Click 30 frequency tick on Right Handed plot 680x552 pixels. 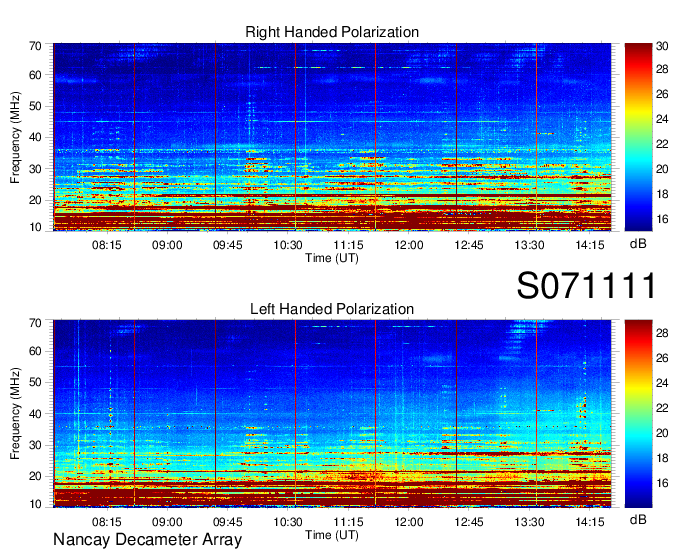point(35,169)
